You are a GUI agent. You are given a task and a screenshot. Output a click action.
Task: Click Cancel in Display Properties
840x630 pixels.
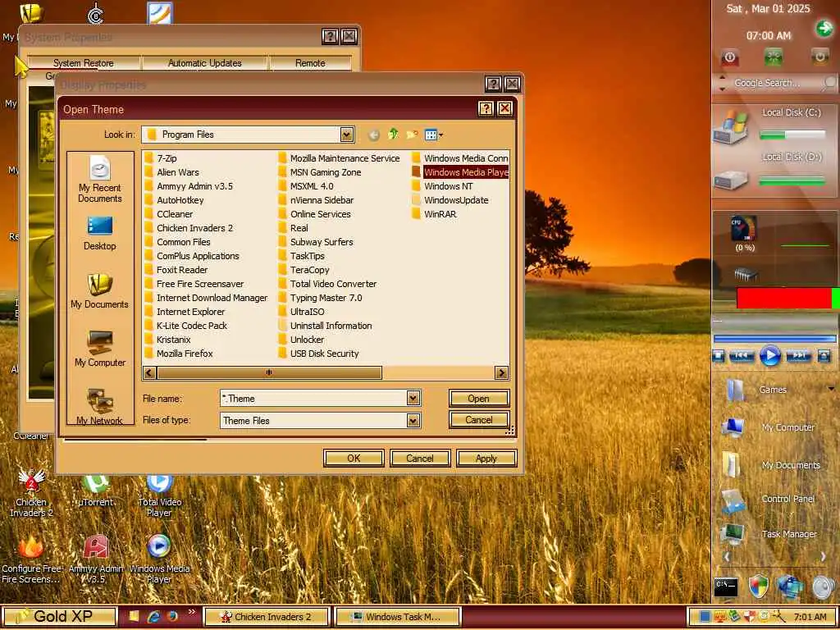click(420, 459)
